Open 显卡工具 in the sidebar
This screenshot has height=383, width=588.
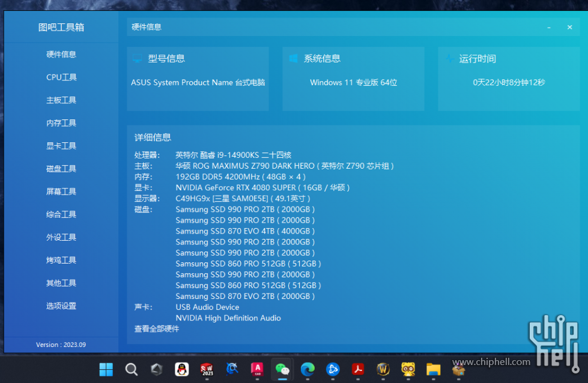[x=61, y=146]
